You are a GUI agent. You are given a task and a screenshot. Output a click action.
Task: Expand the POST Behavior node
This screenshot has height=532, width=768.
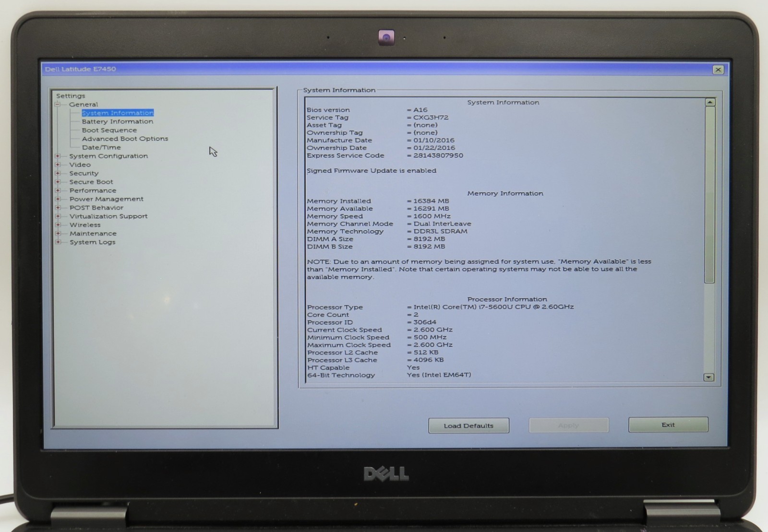[58, 208]
